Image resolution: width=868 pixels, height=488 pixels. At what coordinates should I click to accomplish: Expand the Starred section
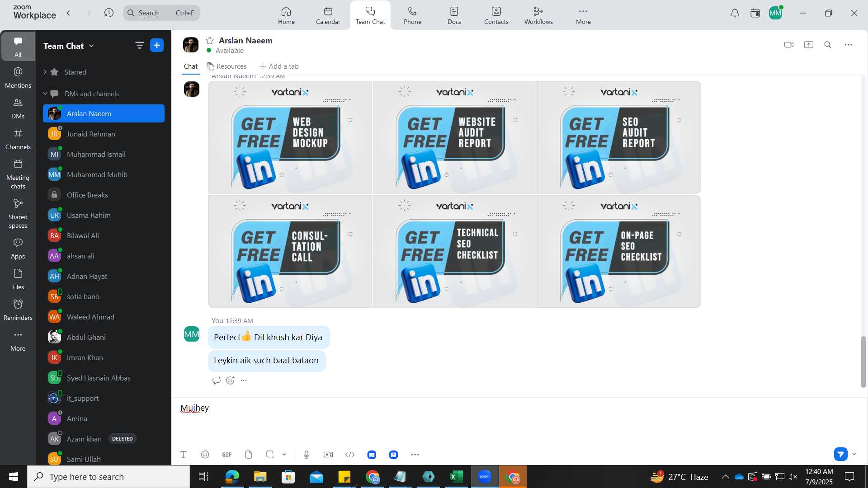click(x=45, y=72)
